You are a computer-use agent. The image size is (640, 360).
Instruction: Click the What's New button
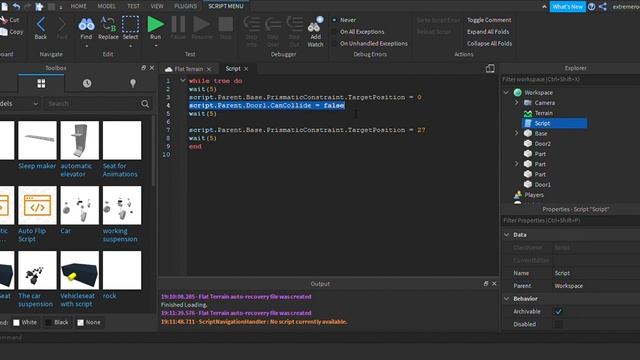click(x=567, y=7)
